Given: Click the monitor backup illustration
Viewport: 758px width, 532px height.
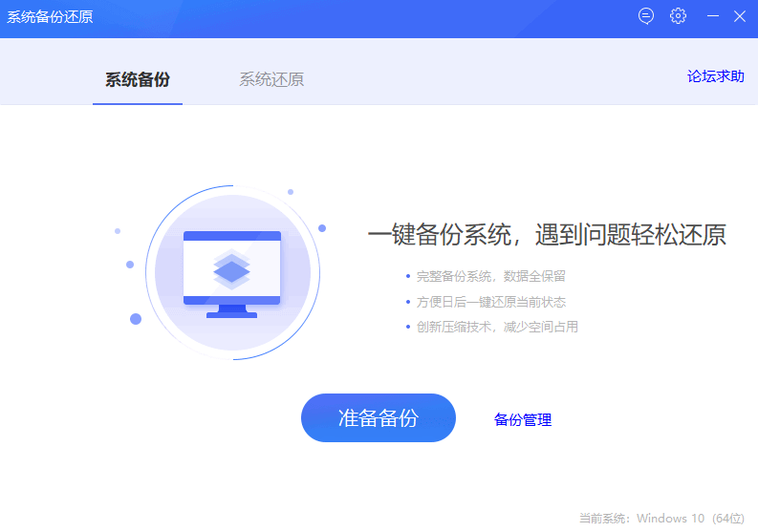Looking at the screenshot, I should tap(232, 274).
